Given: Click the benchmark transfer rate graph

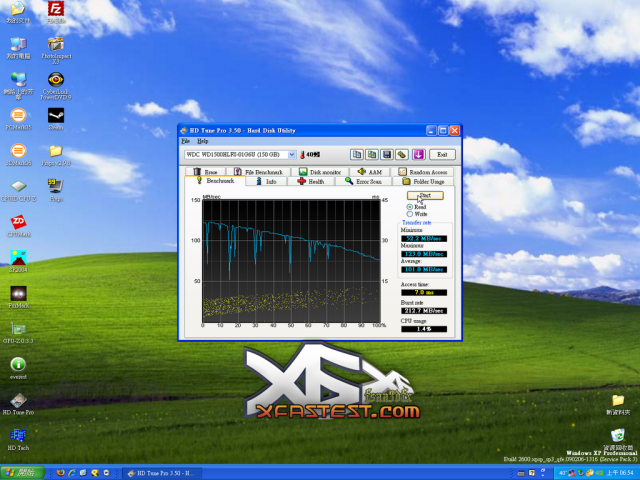Looking at the screenshot, I should (291, 261).
